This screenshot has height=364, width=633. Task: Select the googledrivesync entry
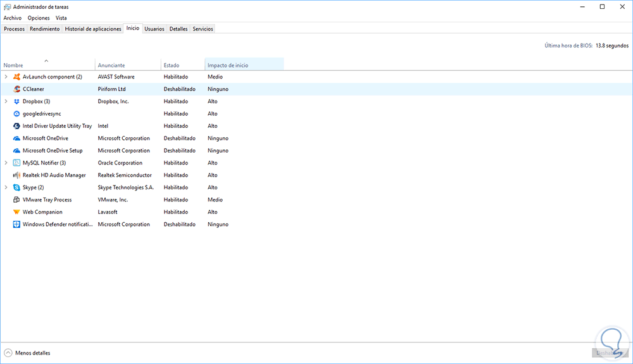point(42,114)
